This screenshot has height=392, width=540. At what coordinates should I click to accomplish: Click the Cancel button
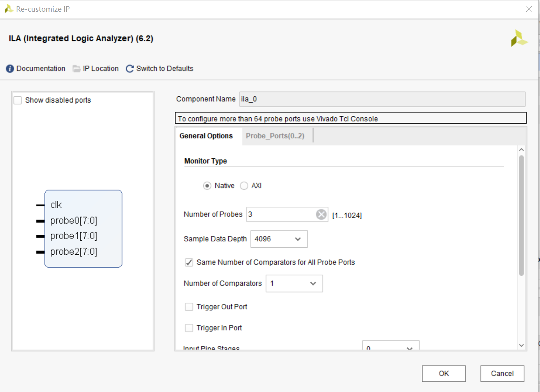coord(502,373)
